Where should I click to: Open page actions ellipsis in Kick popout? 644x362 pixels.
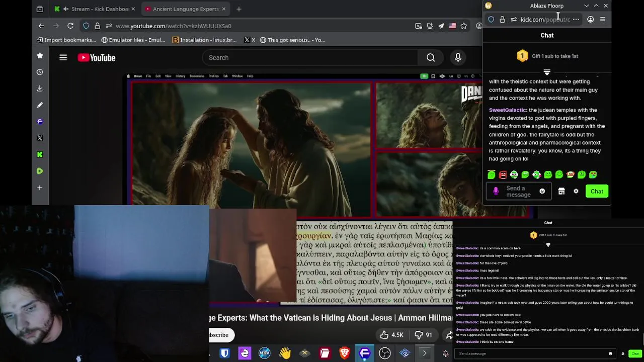576,20
